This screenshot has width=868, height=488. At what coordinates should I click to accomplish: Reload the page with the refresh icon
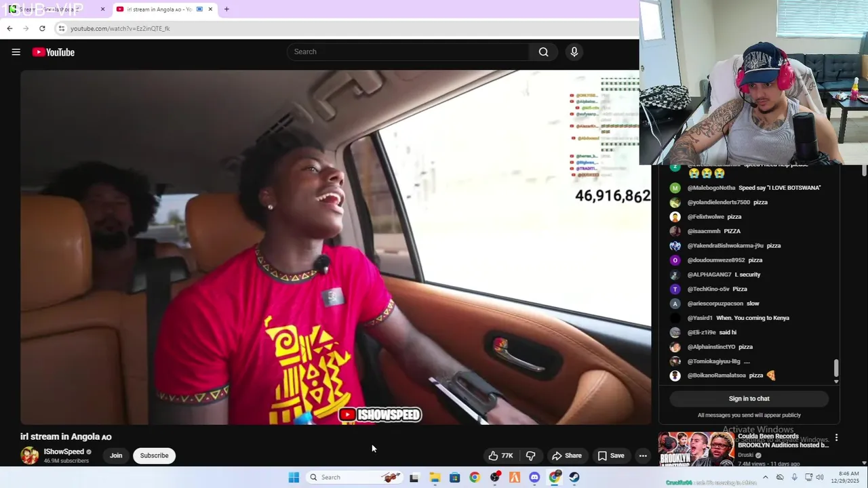(42, 28)
